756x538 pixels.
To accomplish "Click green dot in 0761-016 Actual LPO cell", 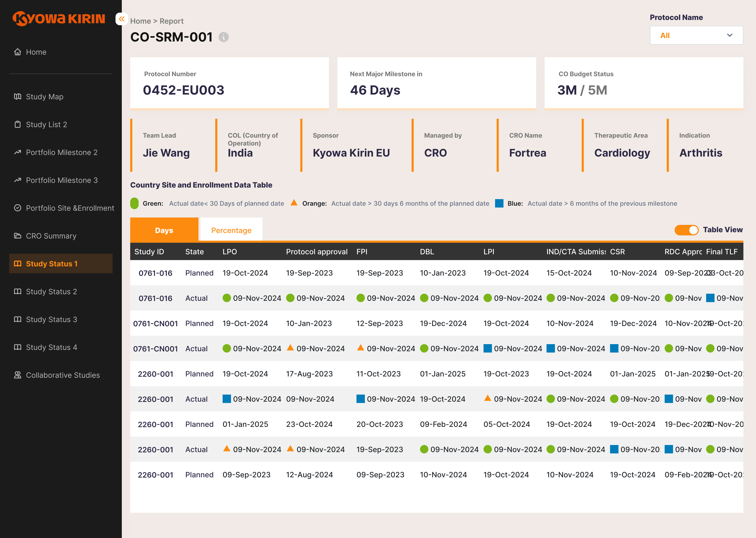I will point(227,298).
